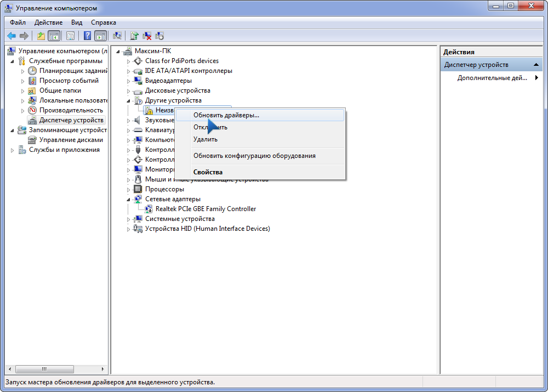Click the blue question mark Help icon
This screenshot has width=548, height=392.
[87, 36]
